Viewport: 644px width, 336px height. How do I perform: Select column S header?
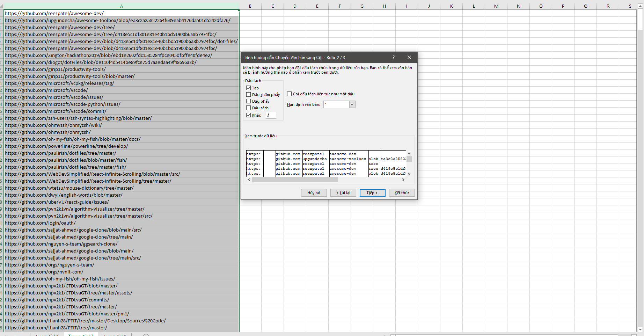click(630, 6)
